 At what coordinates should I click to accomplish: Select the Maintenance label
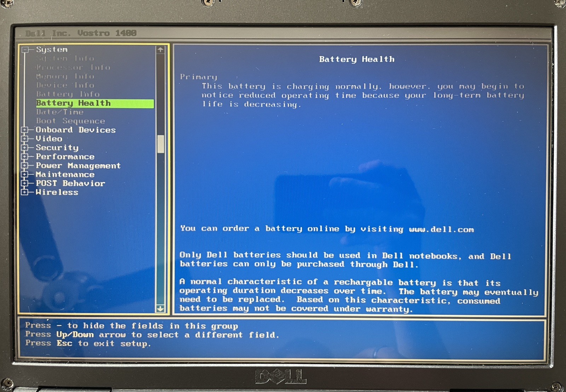65,174
